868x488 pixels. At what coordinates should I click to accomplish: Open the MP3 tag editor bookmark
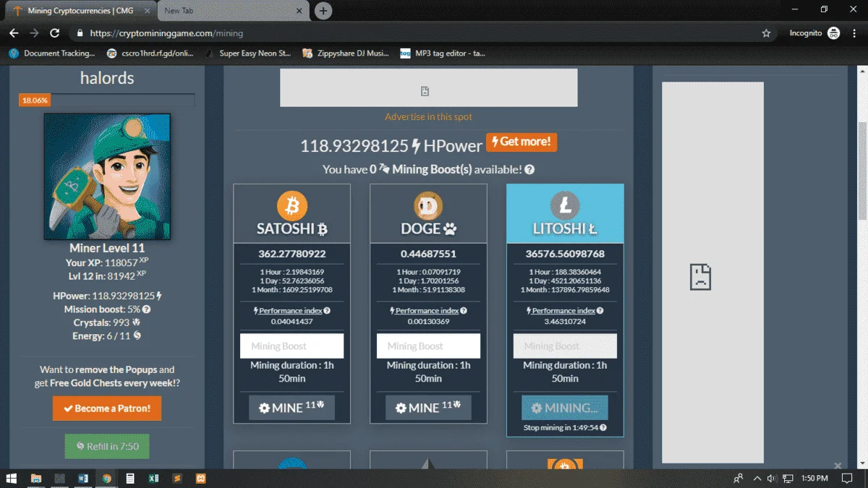coord(443,53)
